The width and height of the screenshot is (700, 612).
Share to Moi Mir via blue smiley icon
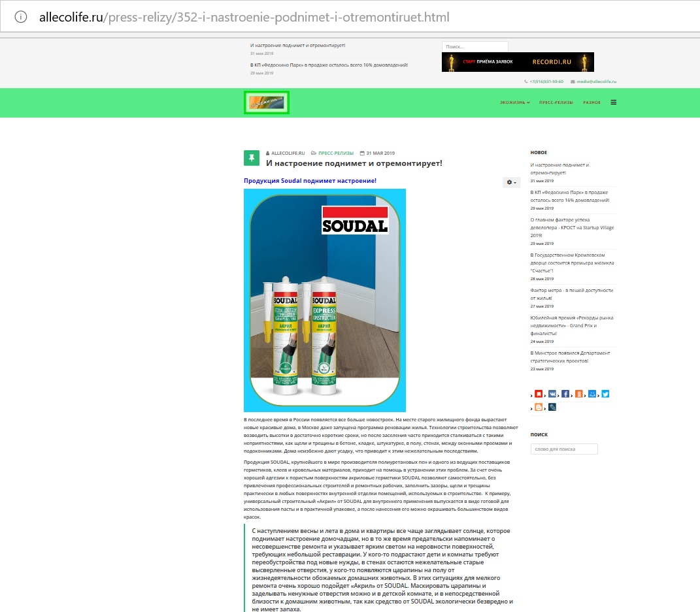pos(592,394)
